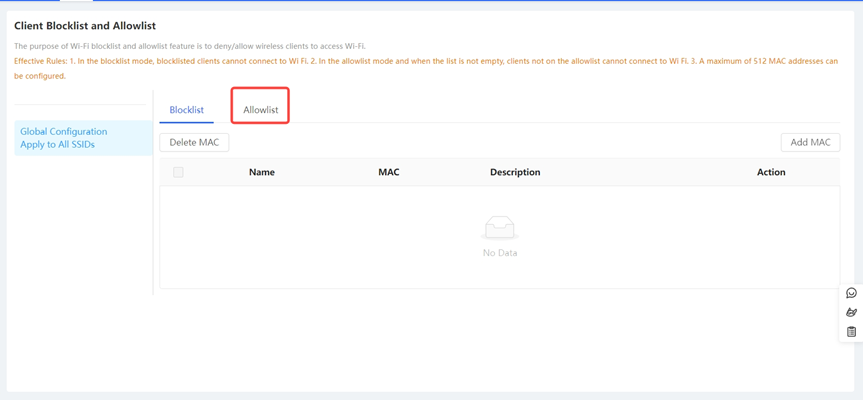863x400 pixels.
Task: Open the clipboard notes icon
Action: tap(851, 331)
